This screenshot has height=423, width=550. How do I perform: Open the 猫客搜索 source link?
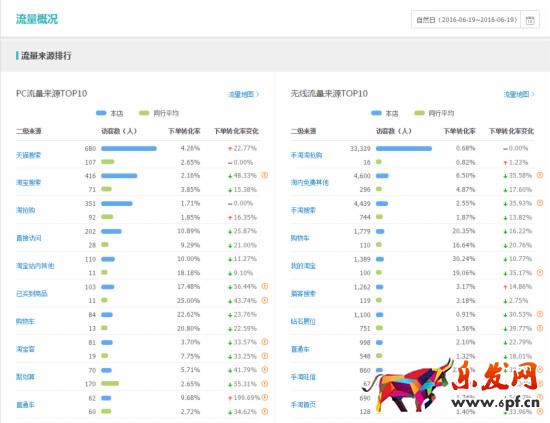tap(303, 293)
